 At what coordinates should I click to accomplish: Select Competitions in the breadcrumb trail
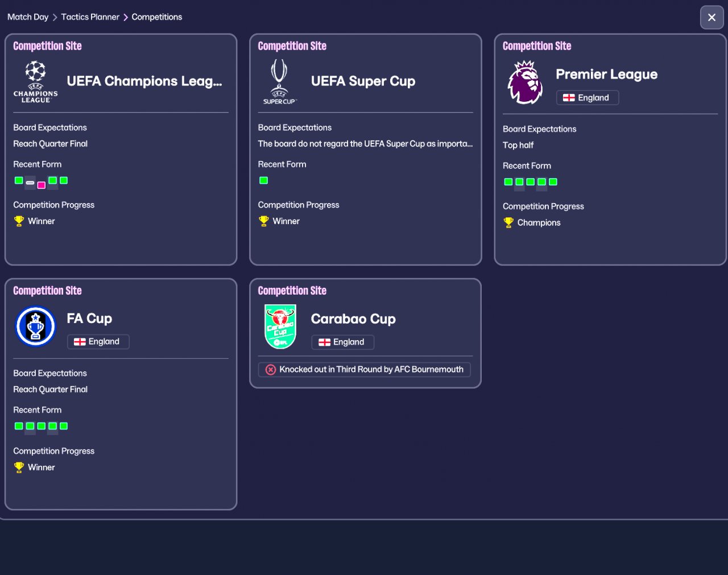tap(157, 17)
